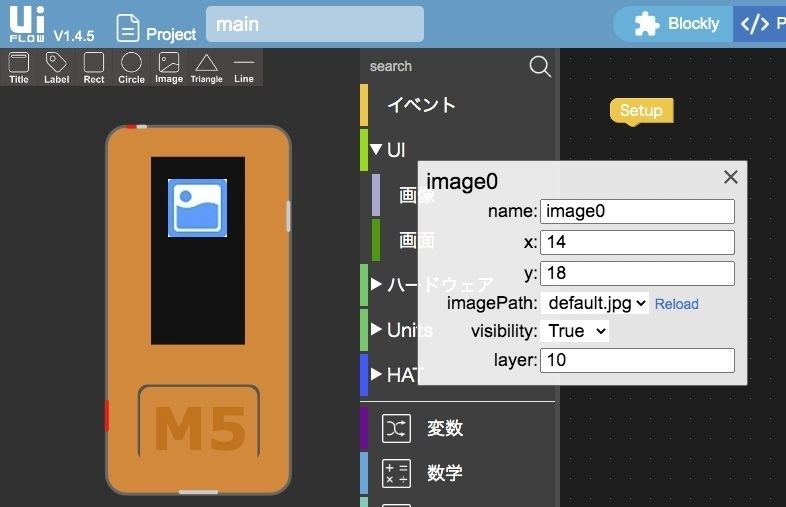
Task: Select the Line drawing tool
Action: (x=244, y=67)
